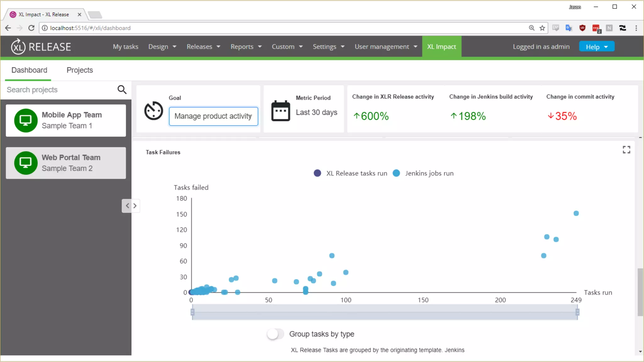Click the fullscreen icon on Task Failures chart
644x362 pixels.
(x=626, y=150)
